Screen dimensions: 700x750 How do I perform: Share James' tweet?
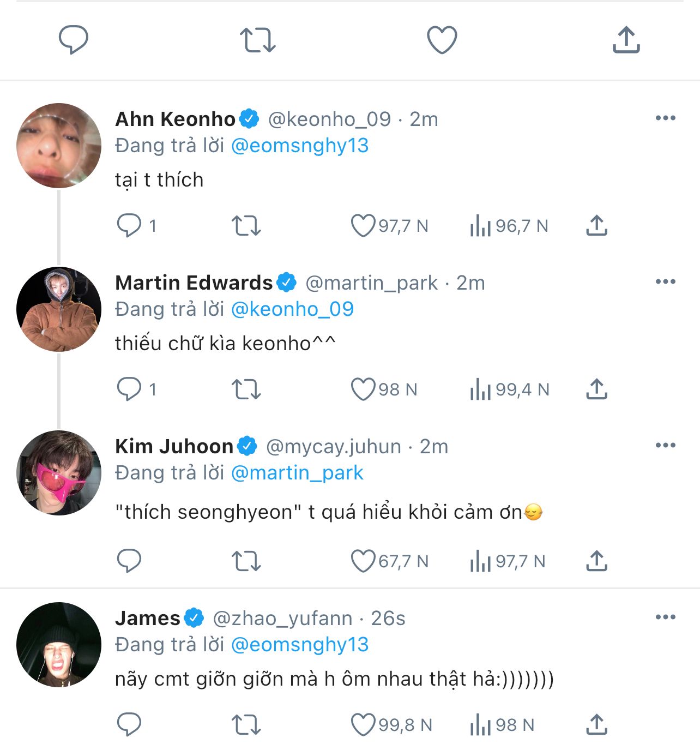coord(596,725)
